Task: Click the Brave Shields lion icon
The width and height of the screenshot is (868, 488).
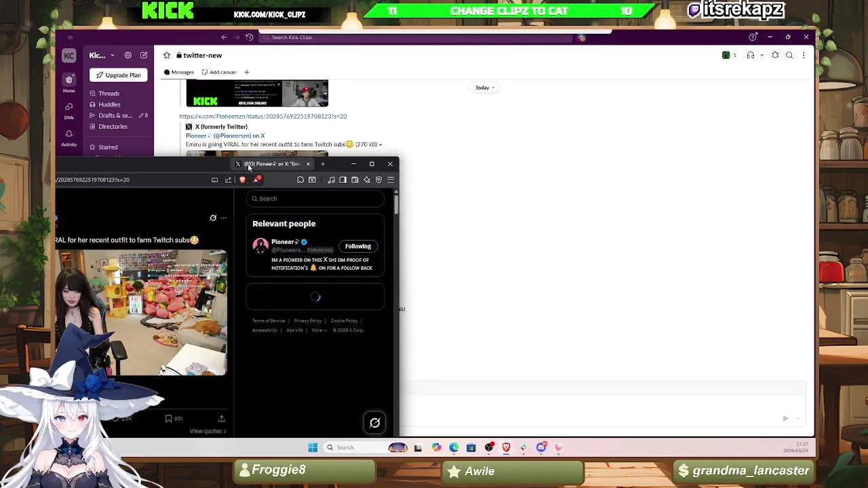Action: click(243, 180)
